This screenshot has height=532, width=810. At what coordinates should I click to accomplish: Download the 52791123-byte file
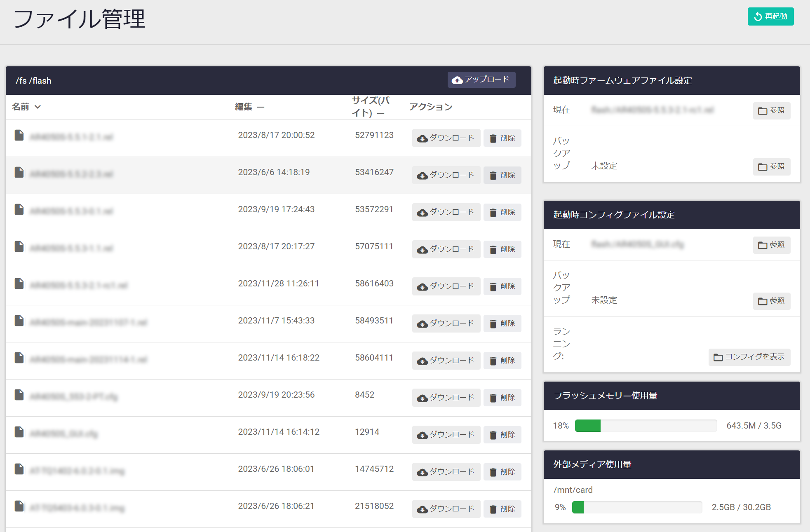(x=446, y=138)
